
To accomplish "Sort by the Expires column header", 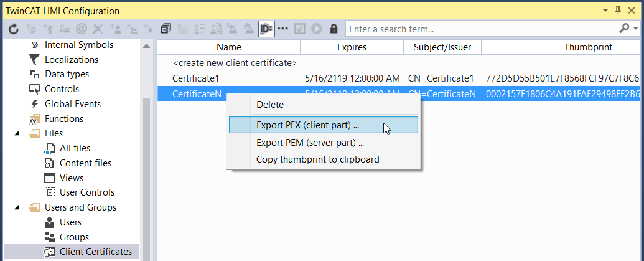I will pyautogui.click(x=352, y=47).
